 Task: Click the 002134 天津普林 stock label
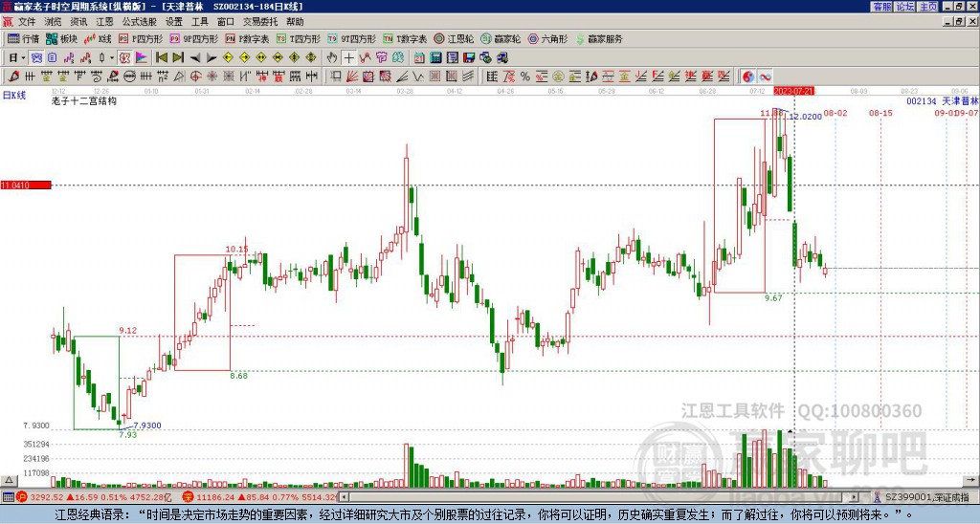pos(942,100)
